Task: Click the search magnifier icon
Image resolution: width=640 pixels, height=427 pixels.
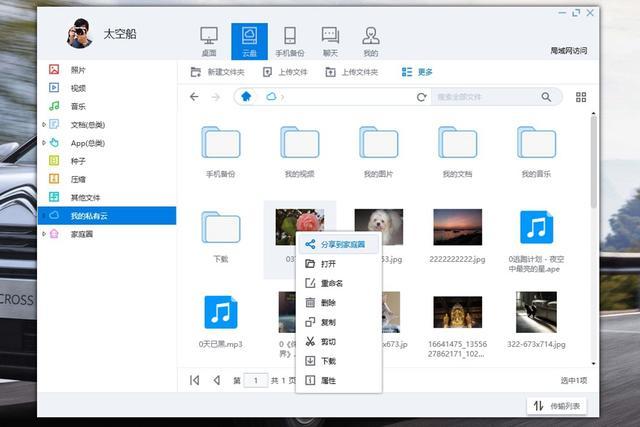Action: [x=546, y=97]
